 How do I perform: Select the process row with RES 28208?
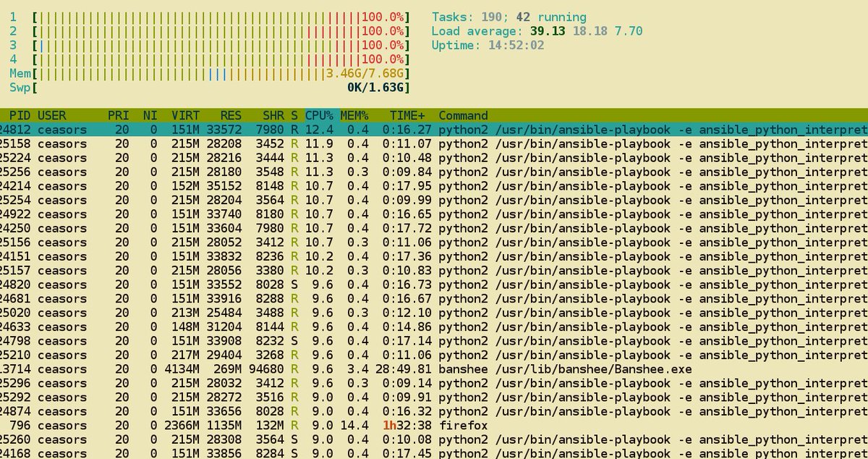(x=434, y=143)
